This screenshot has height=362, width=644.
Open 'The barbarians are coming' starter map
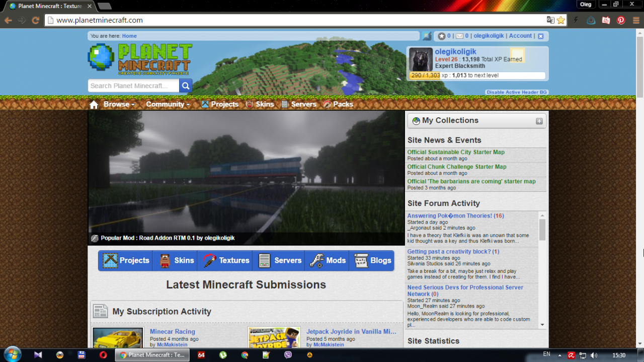coord(471,181)
